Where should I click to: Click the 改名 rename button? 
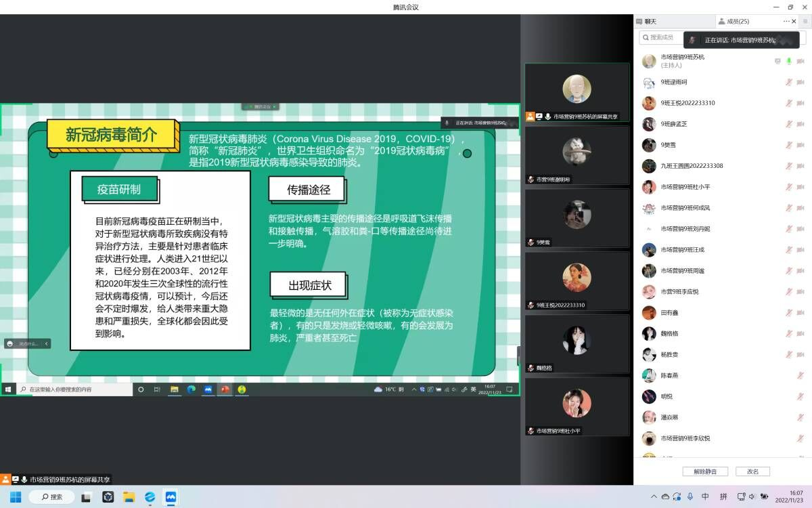(752, 471)
